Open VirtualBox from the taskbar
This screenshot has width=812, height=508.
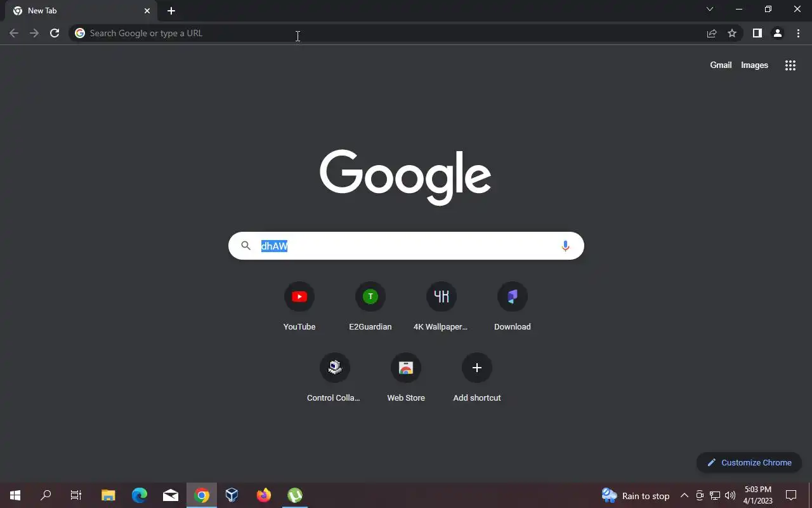point(232,495)
